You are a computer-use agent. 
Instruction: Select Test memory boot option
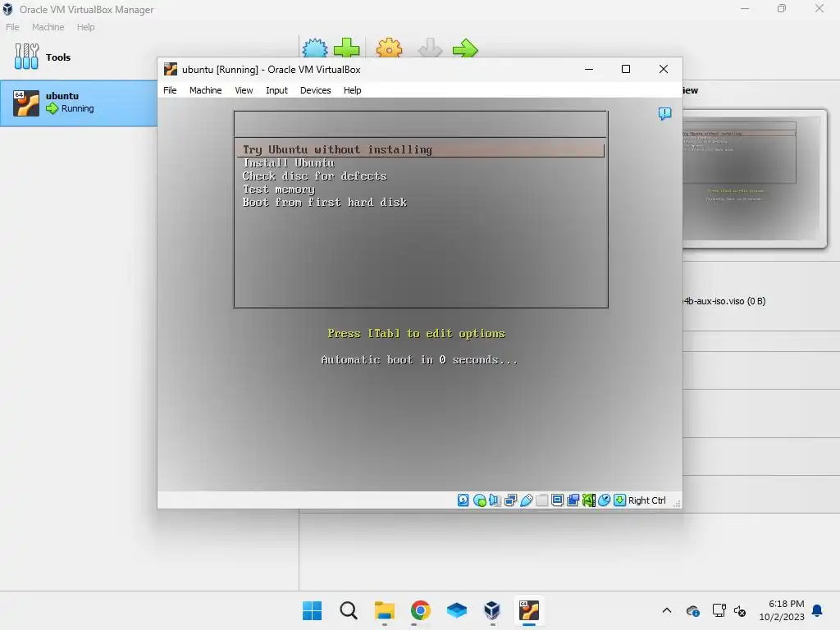point(279,189)
